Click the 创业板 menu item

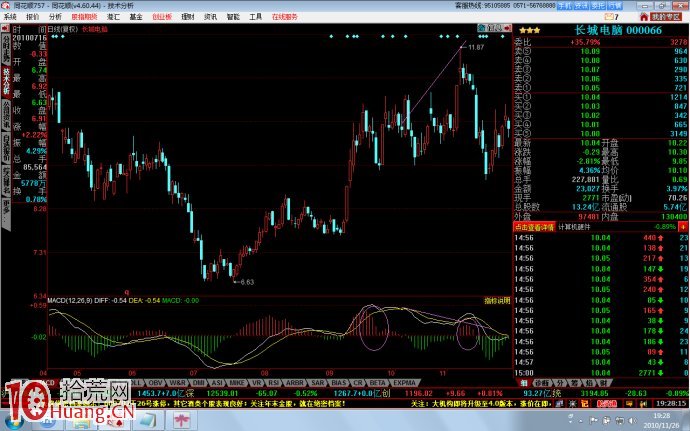[x=159, y=17]
